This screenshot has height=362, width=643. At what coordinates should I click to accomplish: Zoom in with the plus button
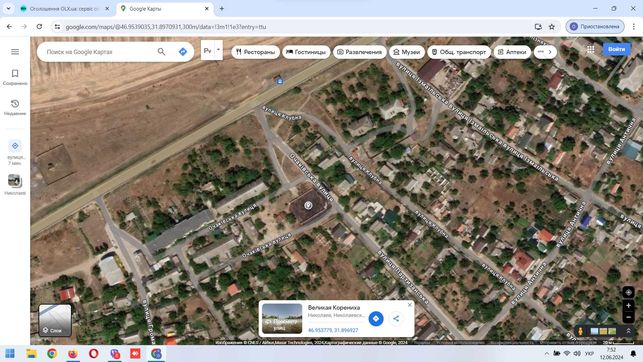(628, 306)
